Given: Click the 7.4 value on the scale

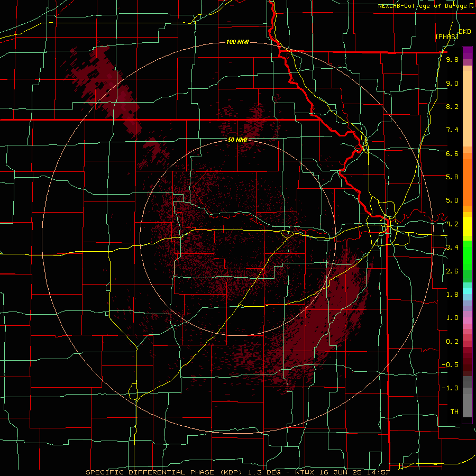Looking at the screenshot, I should 452,130.
